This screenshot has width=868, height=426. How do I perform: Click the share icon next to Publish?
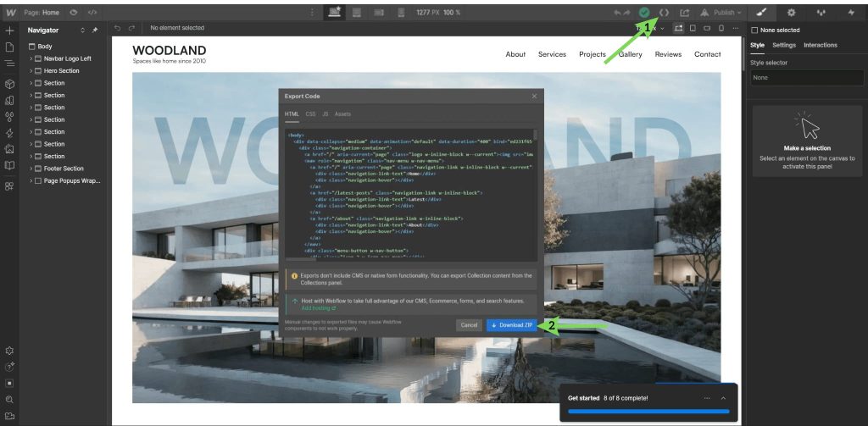(684, 12)
